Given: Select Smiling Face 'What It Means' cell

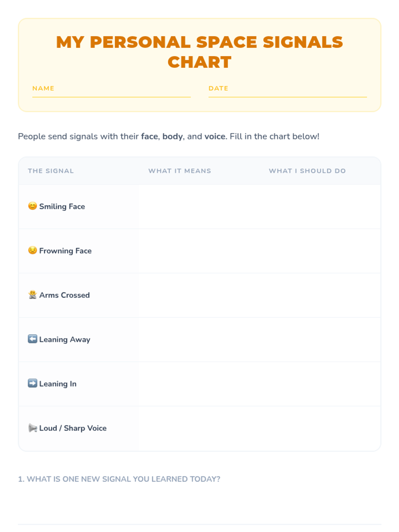Looking at the screenshot, I should pyautogui.click(x=199, y=206).
